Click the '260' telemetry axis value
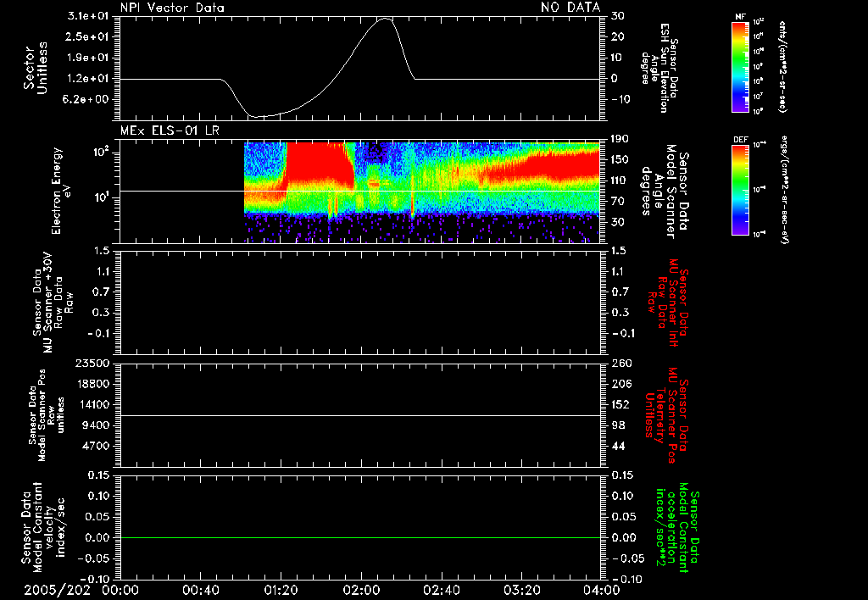 click(621, 364)
